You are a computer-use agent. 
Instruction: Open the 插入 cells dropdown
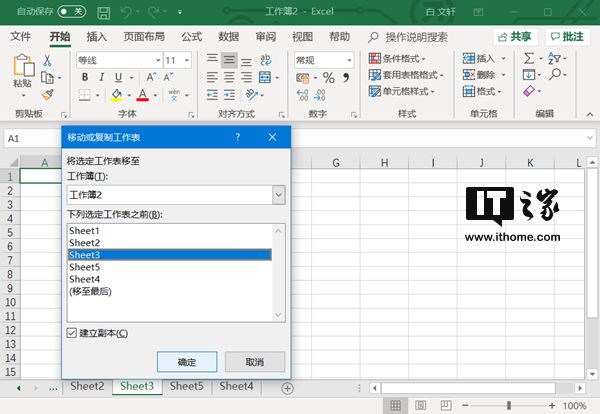[x=503, y=59]
